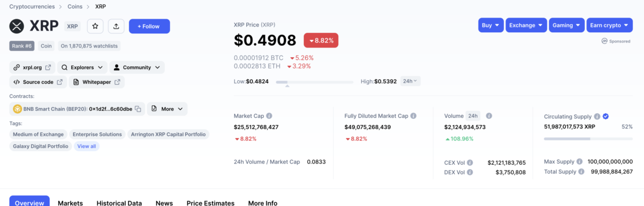Screen dimensions: 644x206
Task: Click the CEX Vol info icon
Action: (470, 162)
